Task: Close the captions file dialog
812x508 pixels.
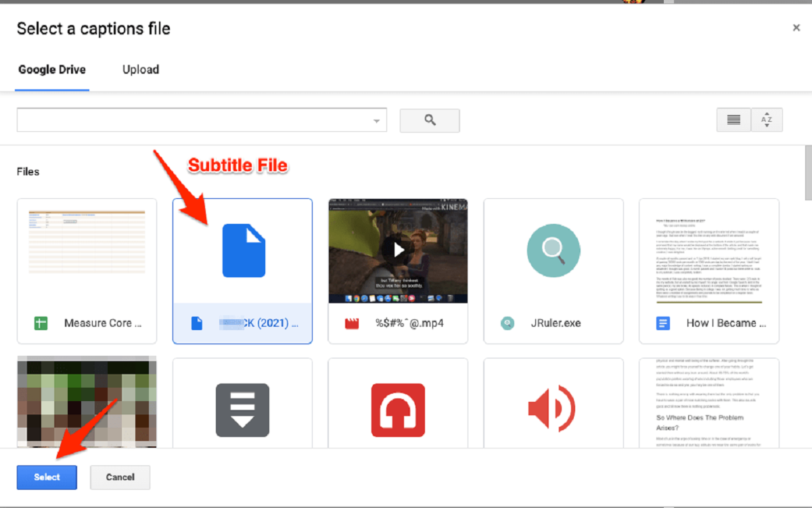Action: [x=796, y=28]
